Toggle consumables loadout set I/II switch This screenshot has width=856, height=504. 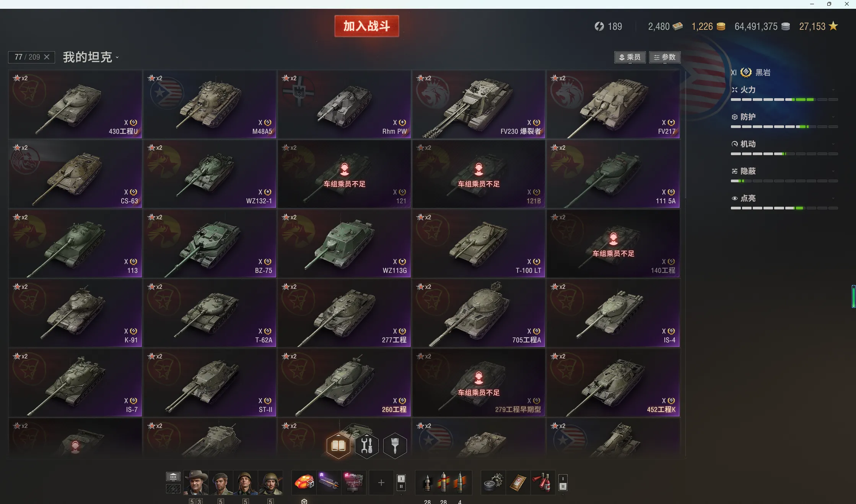(x=563, y=483)
